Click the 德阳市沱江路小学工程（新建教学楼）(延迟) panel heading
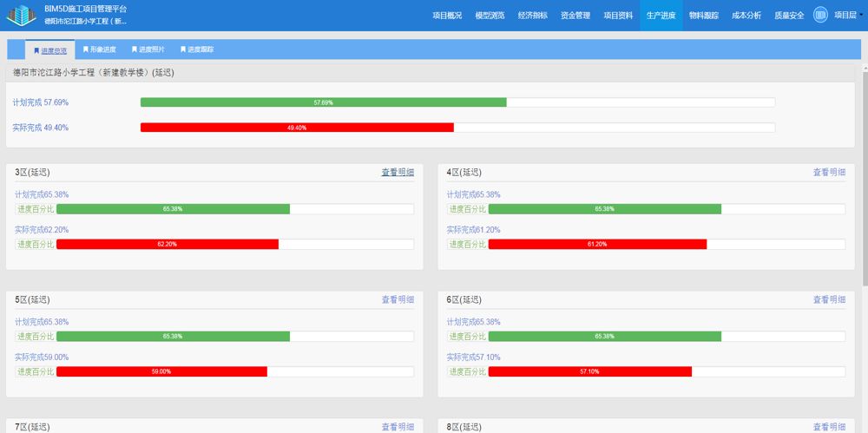 point(93,73)
